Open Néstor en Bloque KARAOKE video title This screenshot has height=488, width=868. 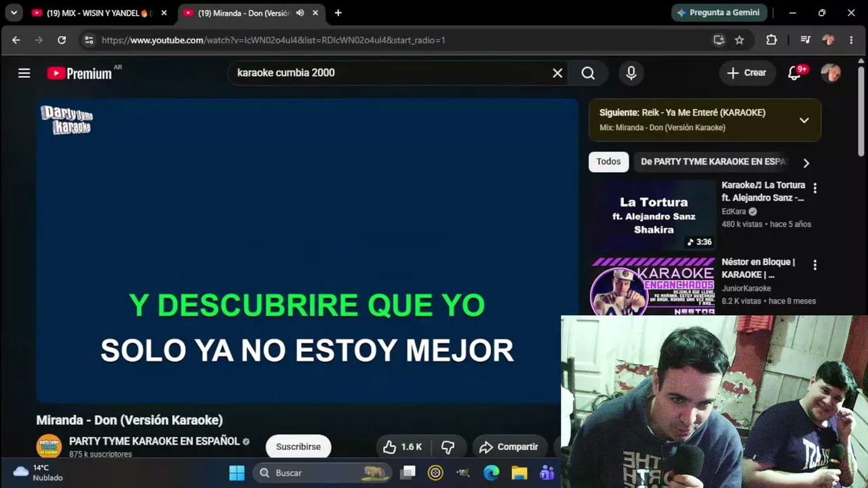point(758,268)
